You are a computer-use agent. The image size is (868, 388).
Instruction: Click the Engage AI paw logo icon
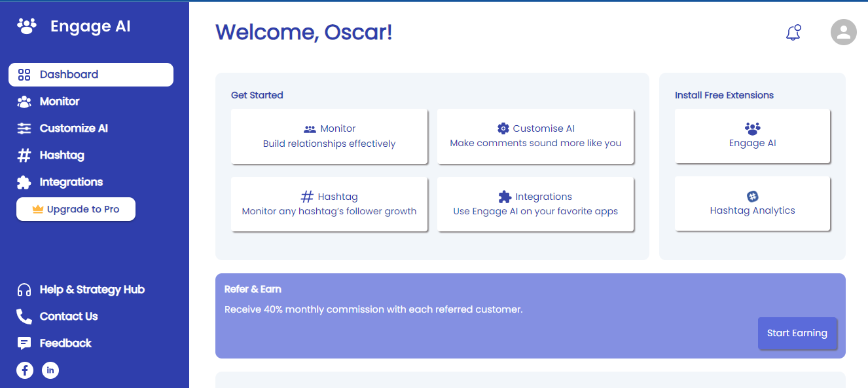pos(27,26)
